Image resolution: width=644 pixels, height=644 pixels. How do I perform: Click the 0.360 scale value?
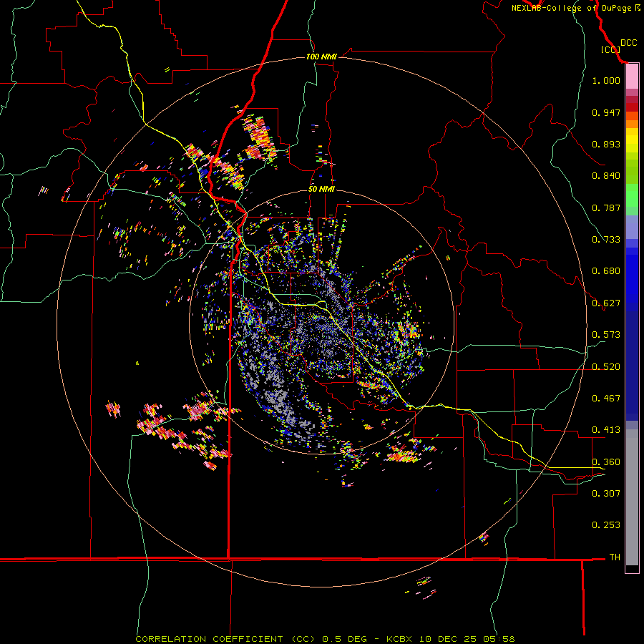click(x=606, y=462)
